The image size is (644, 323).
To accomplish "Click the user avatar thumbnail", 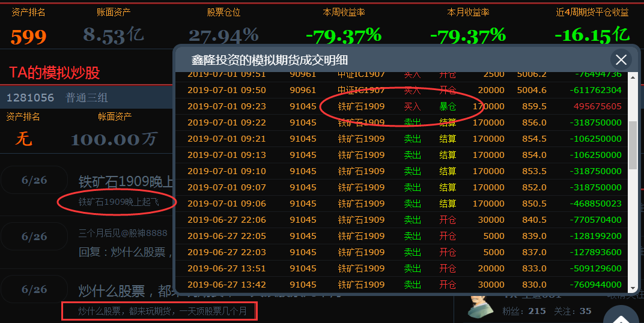I will [x=481, y=308].
